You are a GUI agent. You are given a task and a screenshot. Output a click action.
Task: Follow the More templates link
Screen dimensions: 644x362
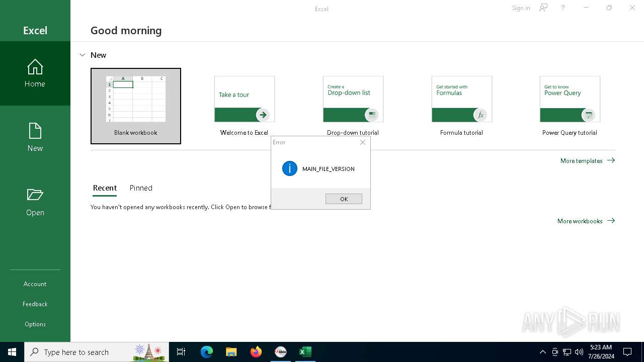[588, 160]
